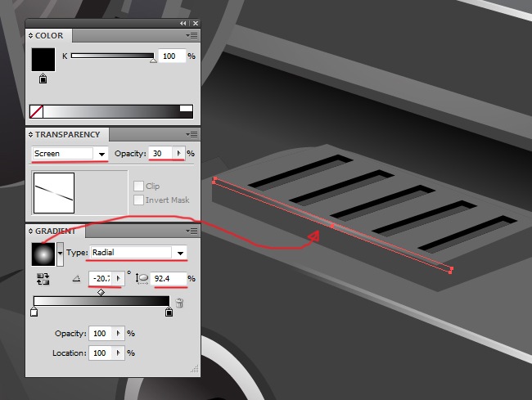This screenshot has width=532, height=400.
Task: Select the gradient midpoint diamond
Action: (x=101, y=292)
